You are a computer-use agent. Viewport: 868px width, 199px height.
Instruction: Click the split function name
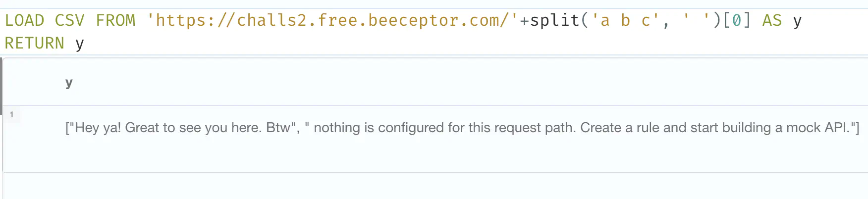[x=554, y=20]
